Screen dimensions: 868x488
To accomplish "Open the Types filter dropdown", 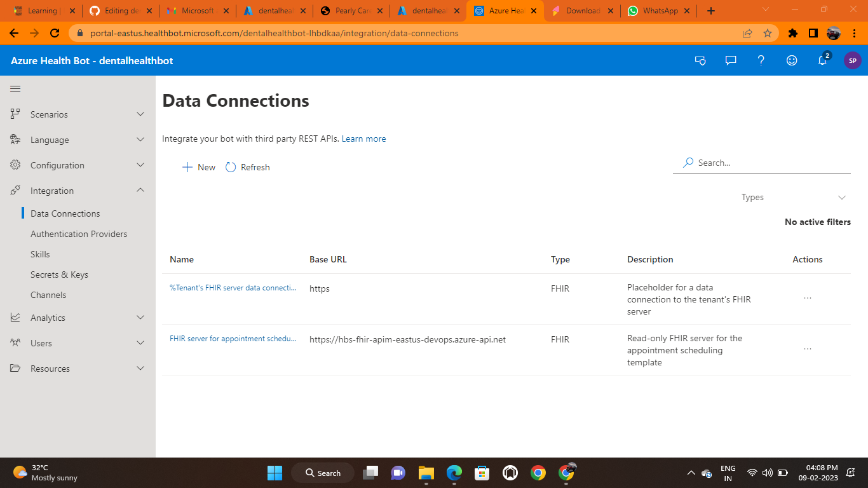I will [794, 198].
